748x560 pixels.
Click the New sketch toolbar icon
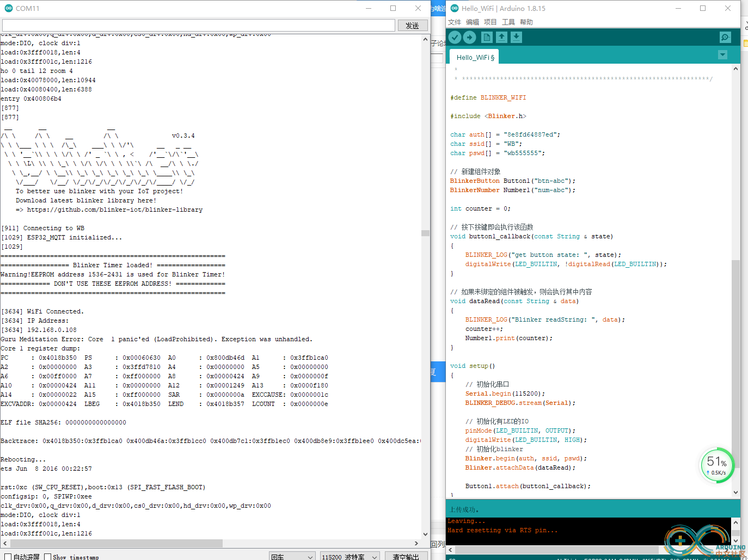(x=487, y=37)
